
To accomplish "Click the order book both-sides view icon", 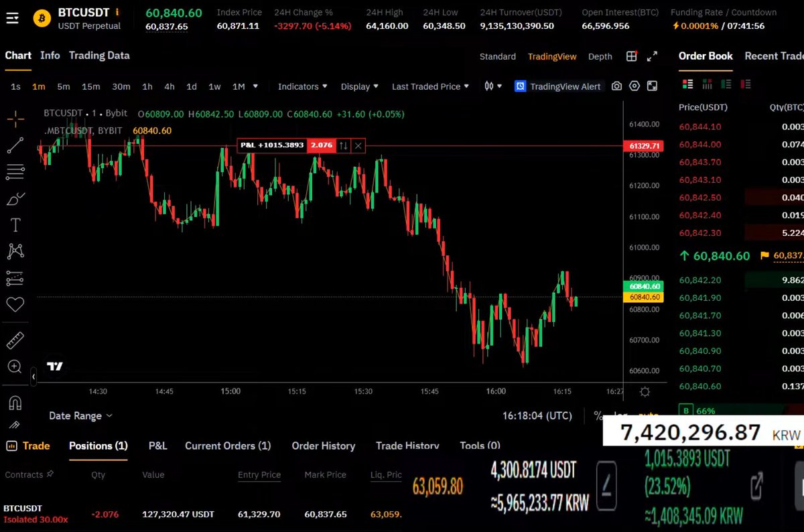I will [x=687, y=84].
